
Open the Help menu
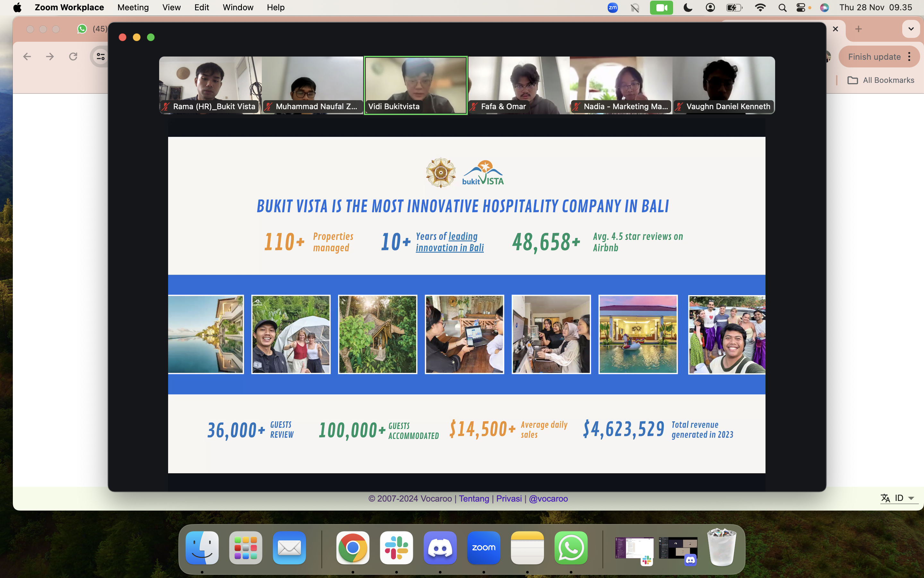[276, 8]
